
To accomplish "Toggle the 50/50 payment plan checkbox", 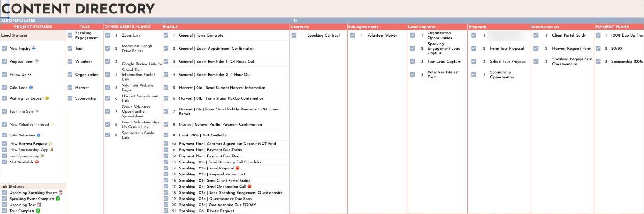I will coord(598,48).
